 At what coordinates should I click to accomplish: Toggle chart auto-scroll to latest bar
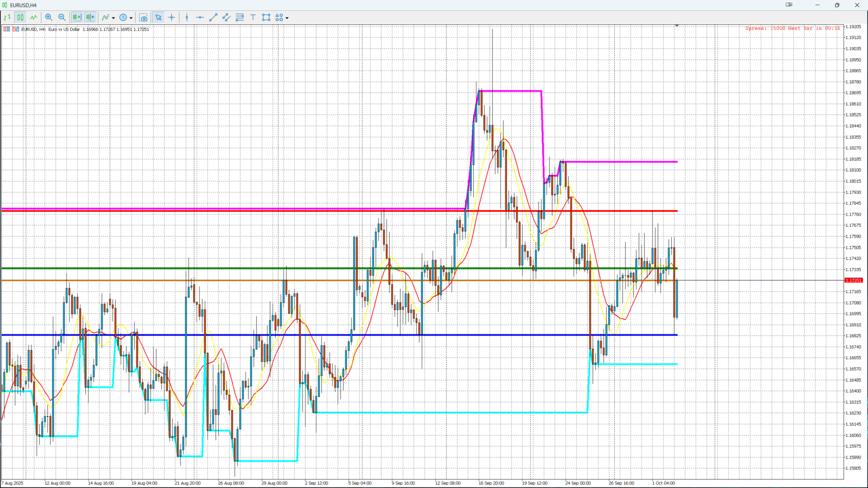point(77,17)
